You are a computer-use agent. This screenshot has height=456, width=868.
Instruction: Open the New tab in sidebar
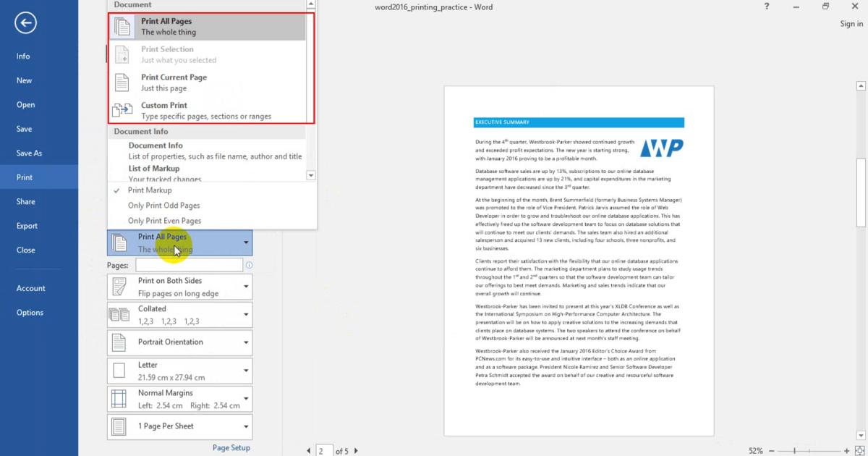[39, 80]
